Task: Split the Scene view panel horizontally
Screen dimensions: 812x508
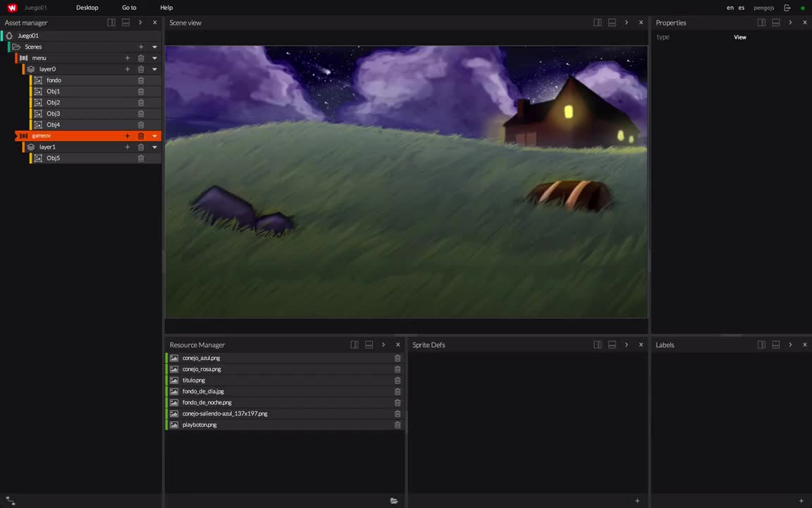Action: pyautogui.click(x=611, y=22)
